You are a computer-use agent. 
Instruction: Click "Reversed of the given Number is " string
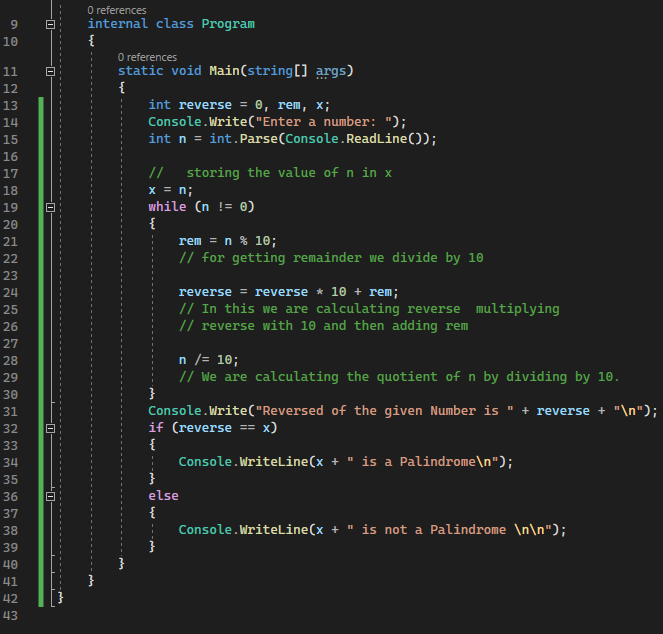(384, 411)
